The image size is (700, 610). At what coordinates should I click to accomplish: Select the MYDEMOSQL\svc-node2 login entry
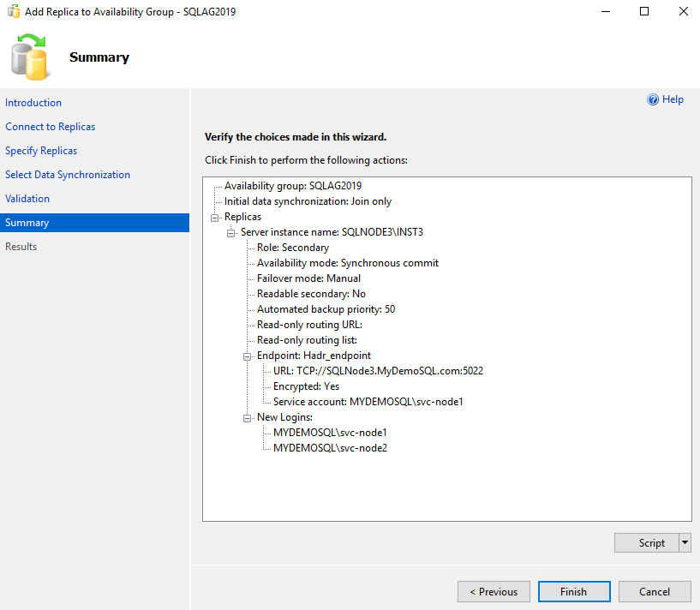(330, 448)
